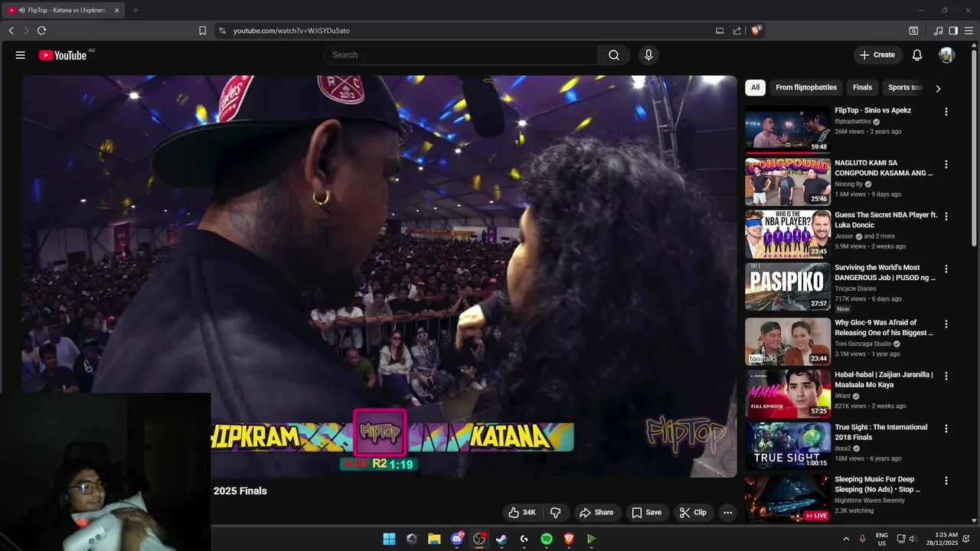The height and width of the screenshot is (551, 980).
Task: Open the Ninong Ry channel link
Action: (x=848, y=184)
